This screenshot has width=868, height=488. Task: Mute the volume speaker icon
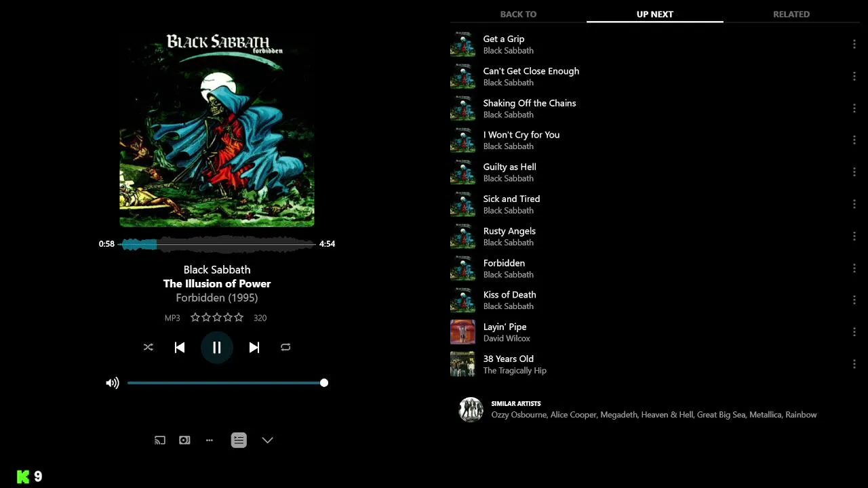[x=113, y=383]
